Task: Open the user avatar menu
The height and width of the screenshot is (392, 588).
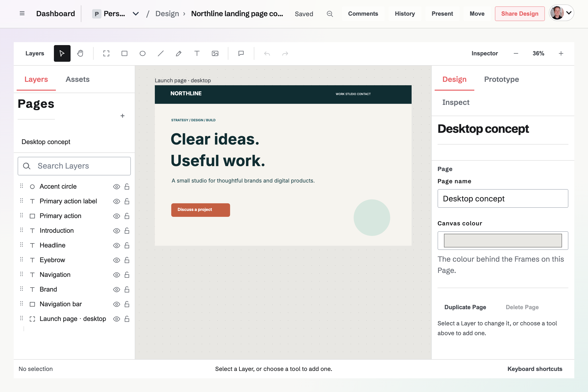Action: pyautogui.click(x=561, y=13)
